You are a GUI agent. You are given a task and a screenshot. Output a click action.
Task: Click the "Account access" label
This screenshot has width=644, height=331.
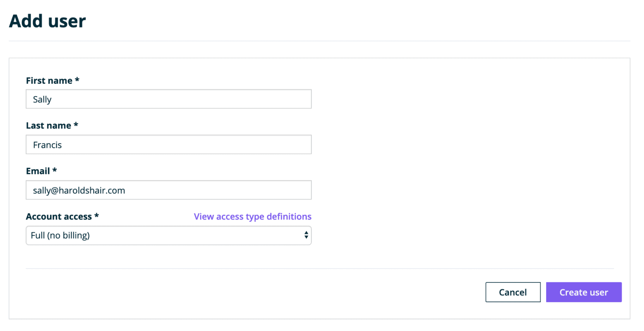click(x=59, y=216)
